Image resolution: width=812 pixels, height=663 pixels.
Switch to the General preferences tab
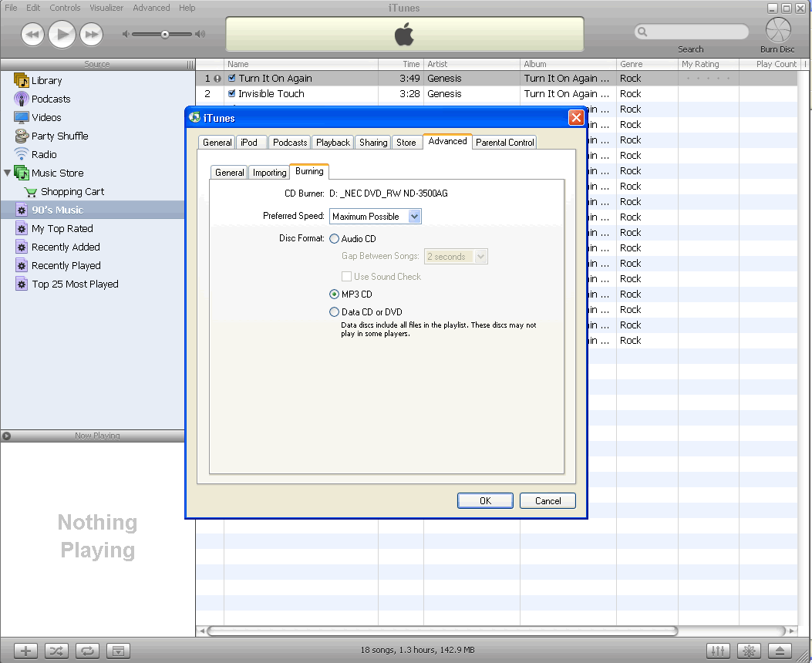[217, 143]
